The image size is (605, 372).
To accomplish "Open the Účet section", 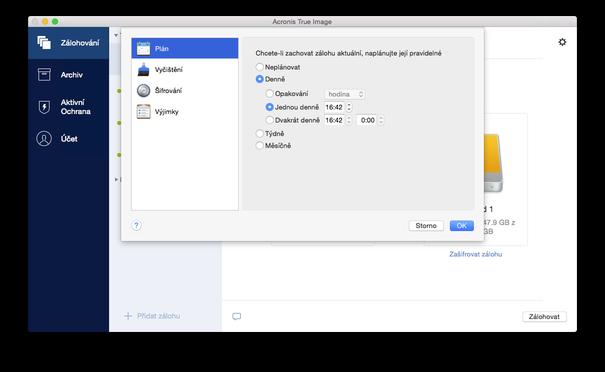I will (x=68, y=139).
